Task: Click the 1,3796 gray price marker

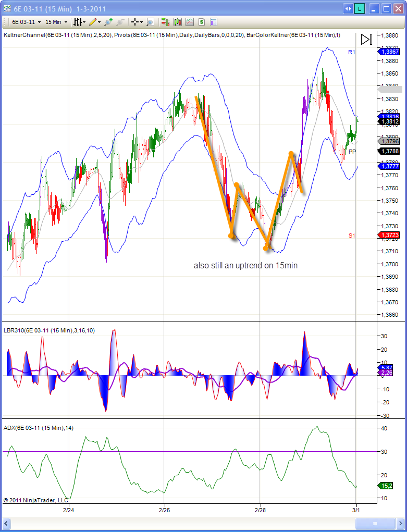Action: click(x=389, y=141)
